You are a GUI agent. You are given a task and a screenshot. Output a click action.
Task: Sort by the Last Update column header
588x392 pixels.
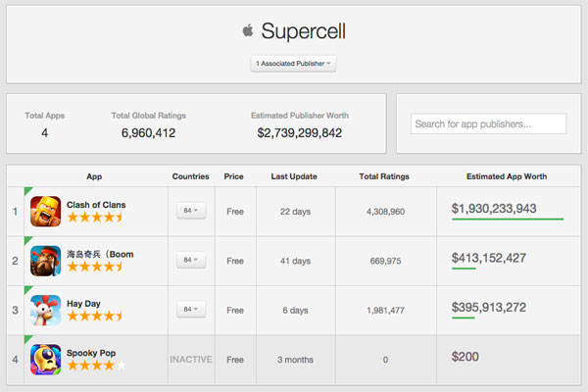pyautogui.click(x=294, y=176)
